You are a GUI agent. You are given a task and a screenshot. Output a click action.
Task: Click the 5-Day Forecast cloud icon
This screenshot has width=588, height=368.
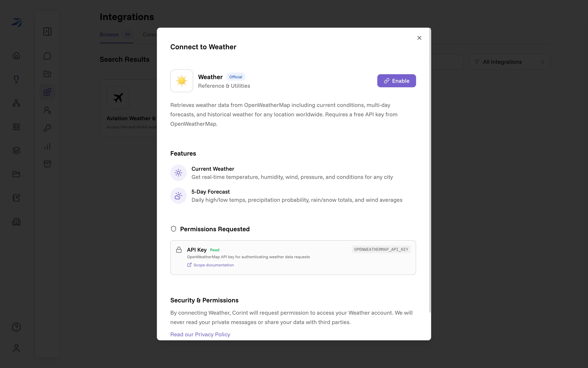[178, 196]
